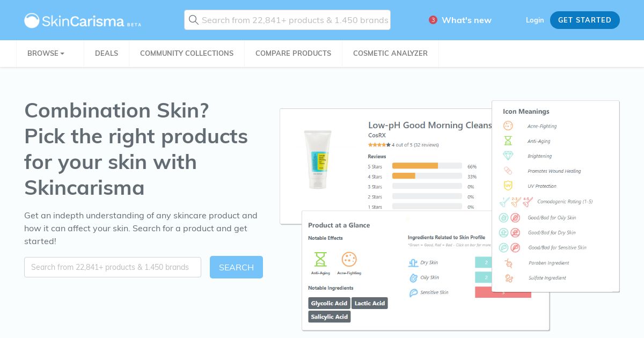Open the COSMETIC ANALYZER tab

pyautogui.click(x=390, y=53)
